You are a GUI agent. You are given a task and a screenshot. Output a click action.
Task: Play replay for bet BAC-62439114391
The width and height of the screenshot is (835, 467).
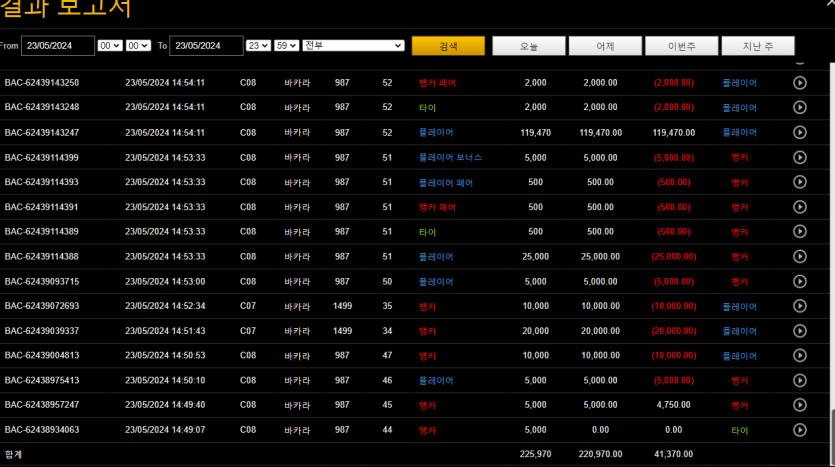tap(799, 207)
